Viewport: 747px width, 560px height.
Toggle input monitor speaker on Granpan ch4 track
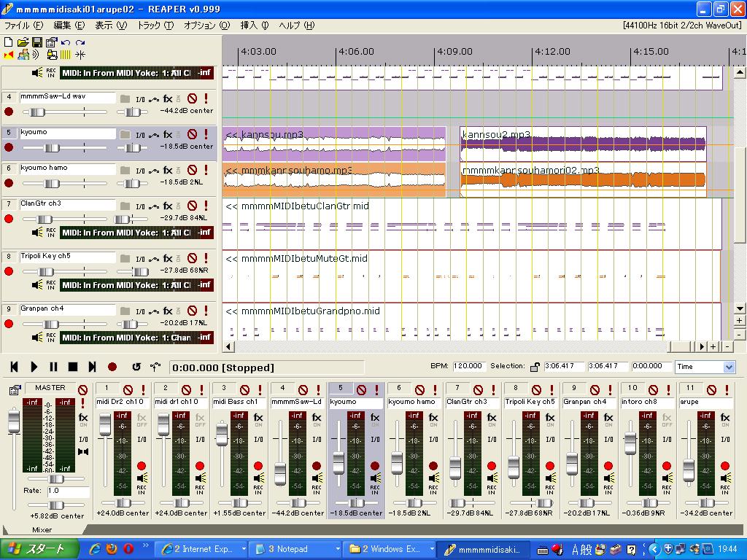click(36, 337)
